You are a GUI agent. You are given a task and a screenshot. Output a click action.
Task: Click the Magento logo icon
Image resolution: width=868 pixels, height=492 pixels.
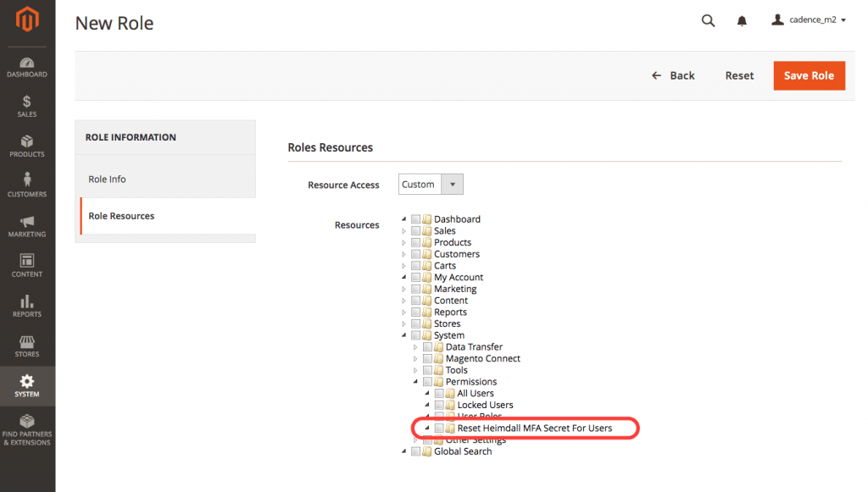pyautogui.click(x=27, y=20)
